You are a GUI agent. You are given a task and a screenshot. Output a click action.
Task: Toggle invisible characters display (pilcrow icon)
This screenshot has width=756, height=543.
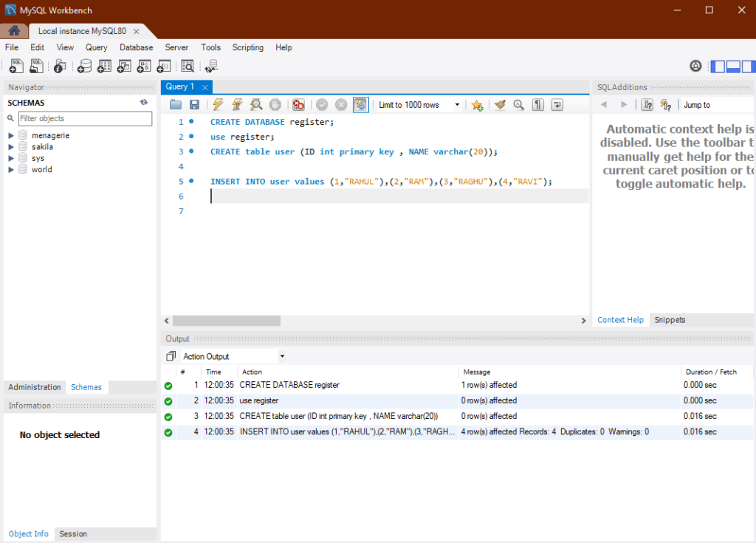tap(538, 105)
